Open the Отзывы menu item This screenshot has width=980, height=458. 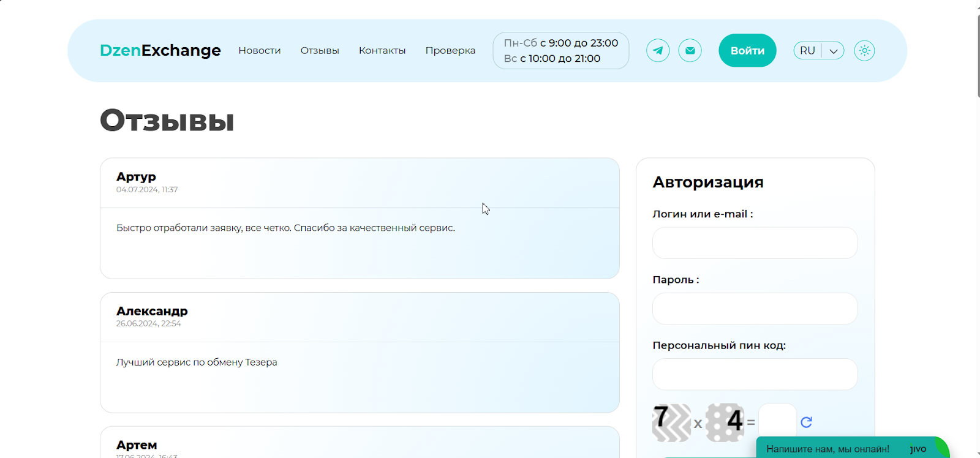coord(320,50)
